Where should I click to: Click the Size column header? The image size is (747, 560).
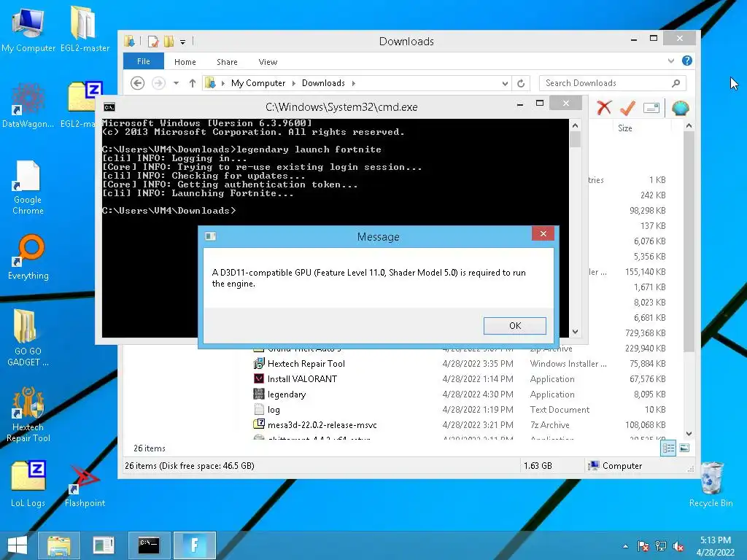pyautogui.click(x=624, y=128)
